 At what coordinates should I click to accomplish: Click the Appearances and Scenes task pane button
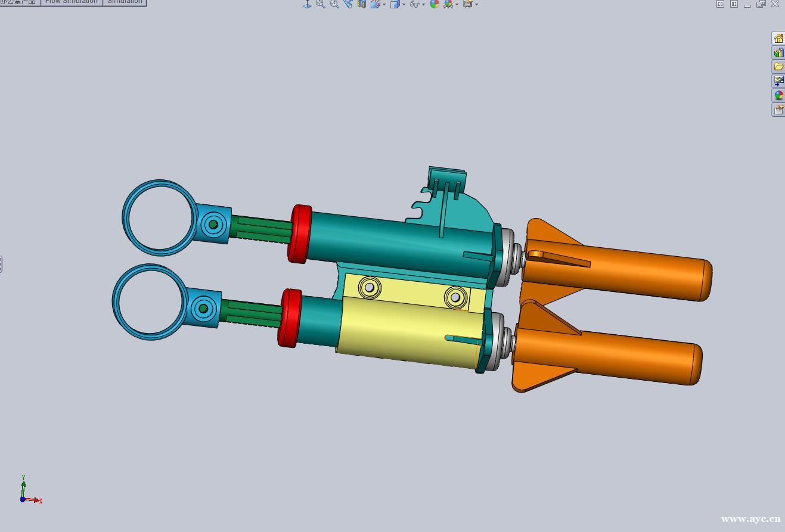pos(778,95)
